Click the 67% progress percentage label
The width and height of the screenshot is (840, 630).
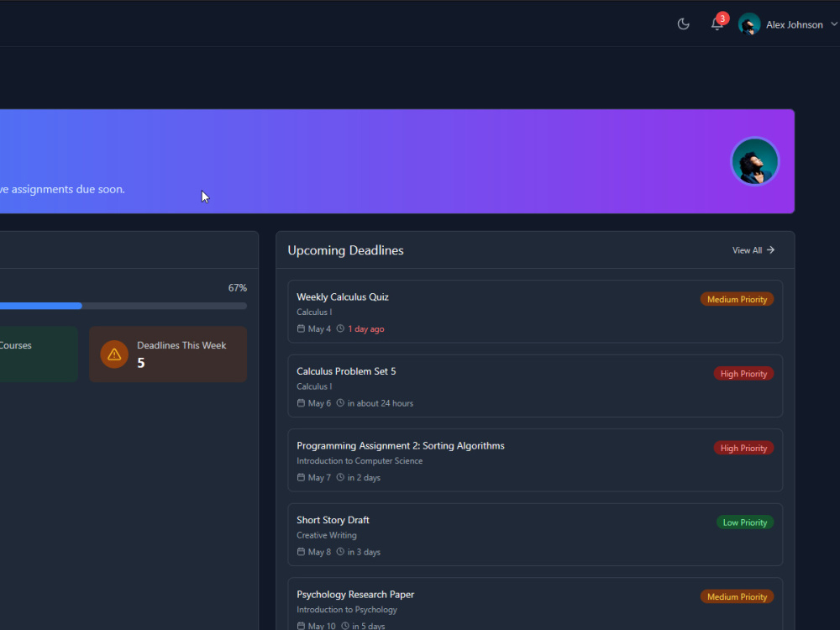click(238, 288)
